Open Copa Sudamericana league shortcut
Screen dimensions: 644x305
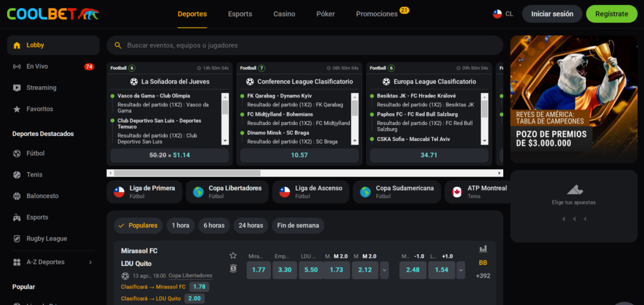pyautogui.click(x=397, y=192)
